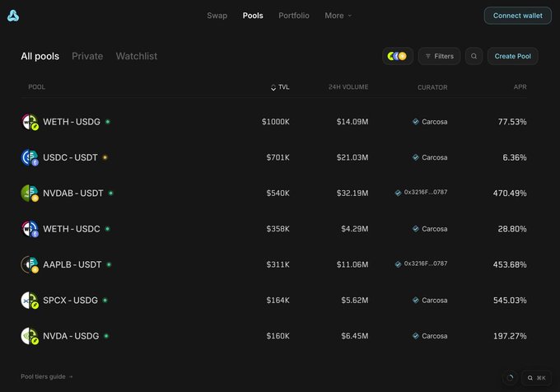
Task: Sort pools by TVL column
Action: coord(280,87)
